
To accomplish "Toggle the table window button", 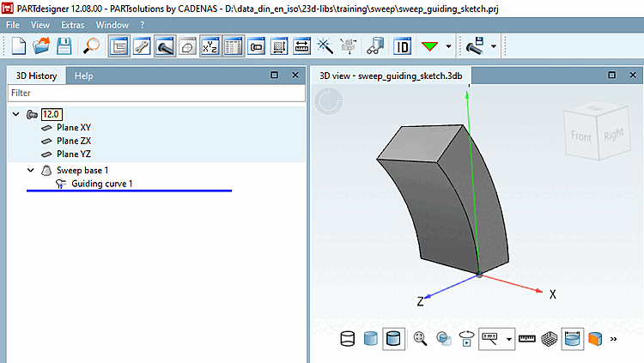I will coord(234,46).
